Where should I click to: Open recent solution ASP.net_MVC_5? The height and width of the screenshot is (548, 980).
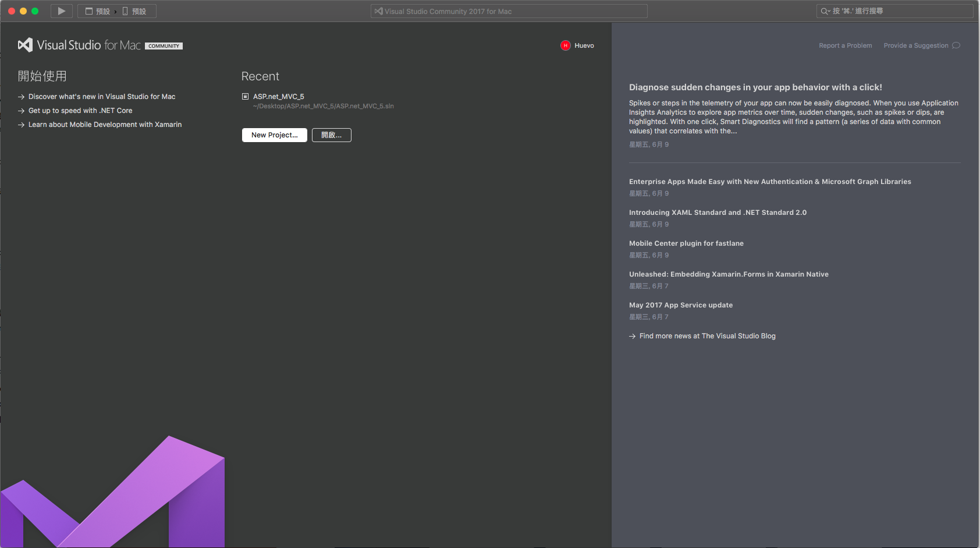[x=279, y=97]
